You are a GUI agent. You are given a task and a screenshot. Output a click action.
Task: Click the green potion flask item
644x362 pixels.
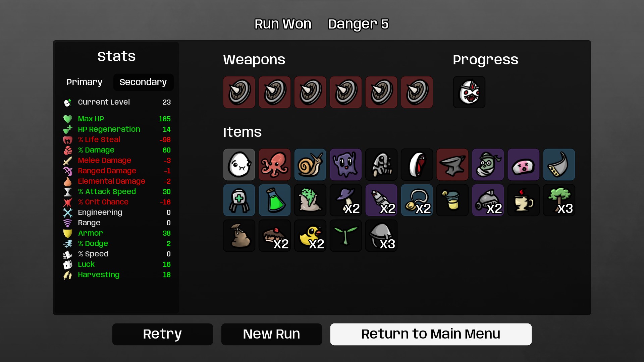[x=275, y=200]
